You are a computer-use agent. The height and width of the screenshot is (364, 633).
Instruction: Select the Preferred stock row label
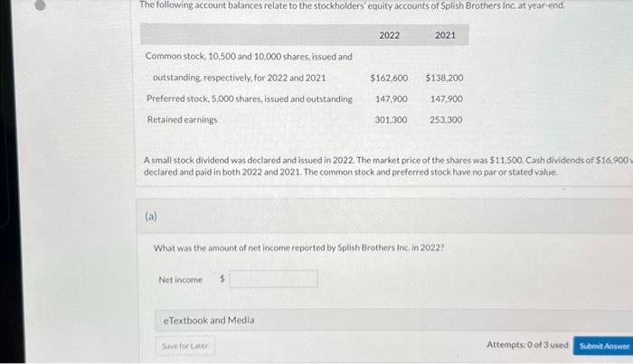(x=249, y=98)
